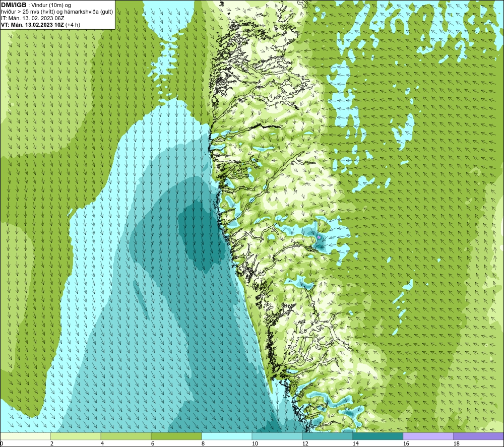Click the 2–4 m/s light green color swatch
Screen dimensions: 504x447
click(76, 436)
